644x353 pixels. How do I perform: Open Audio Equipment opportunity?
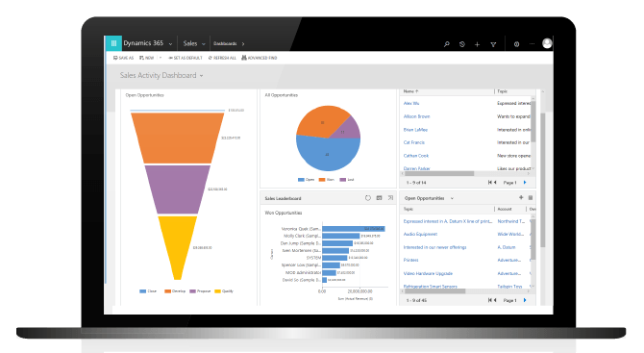coord(420,234)
